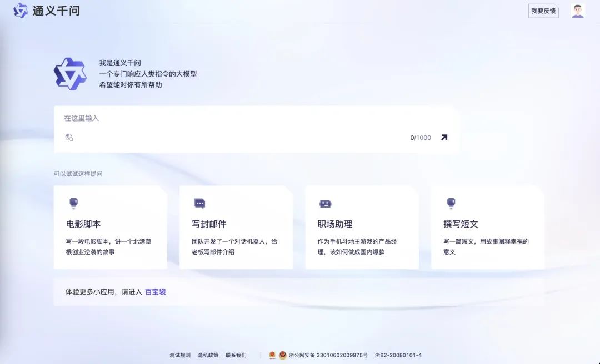Toggle the web search globe icon
600x364 pixels.
click(x=69, y=137)
